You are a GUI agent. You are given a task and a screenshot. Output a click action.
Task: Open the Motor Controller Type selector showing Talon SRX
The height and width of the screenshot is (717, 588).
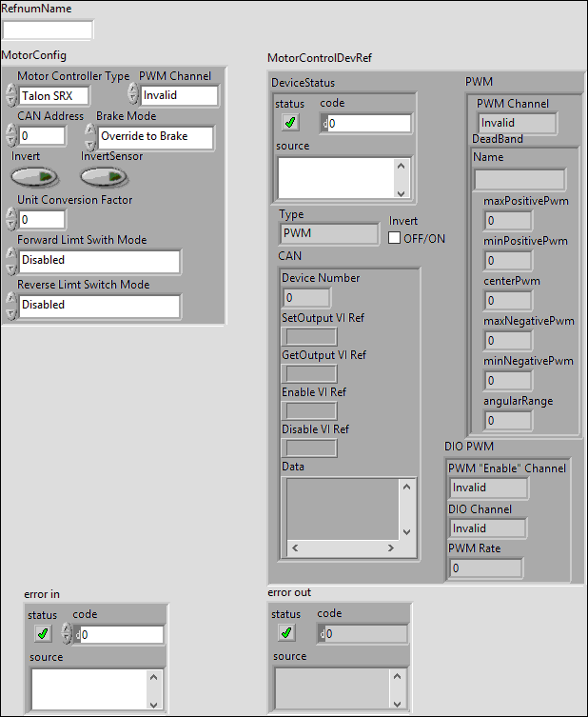[x=53, y=96]
